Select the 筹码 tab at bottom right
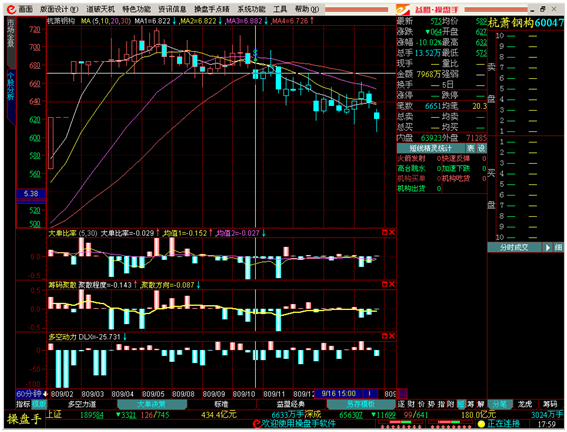The height and width of the screenshot is (432, 567). 550,404
